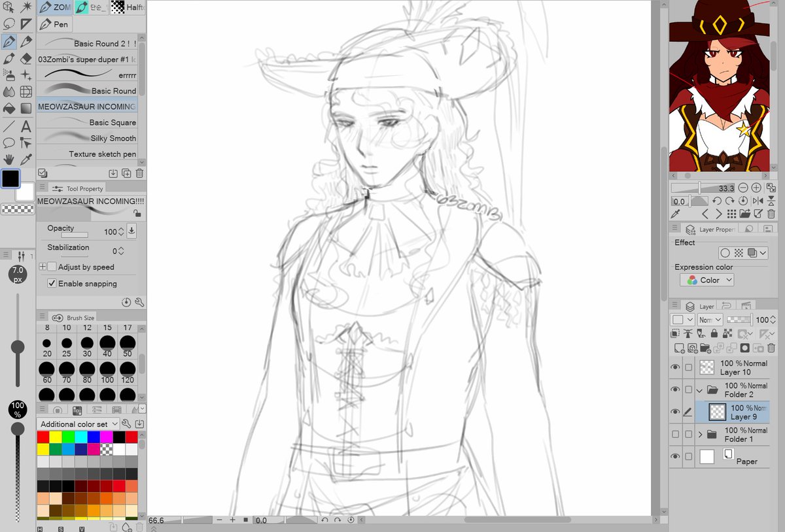This screenshot has width=785, height=532.
Task: Select the Eraser tool
Action: (25, 58)
